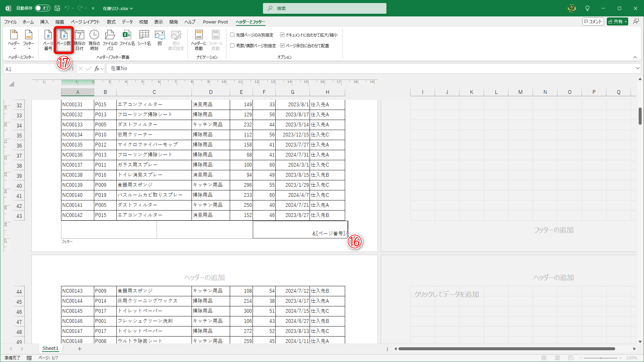Insert Page Number (ページ番号) element
Screen dimensions: 644x362
(48, 40)
